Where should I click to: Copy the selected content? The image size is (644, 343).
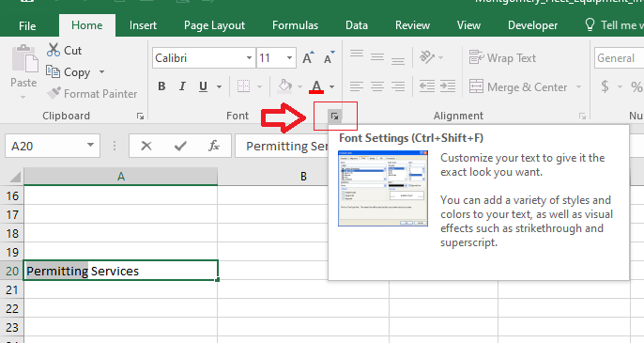(x=69, y=72)
